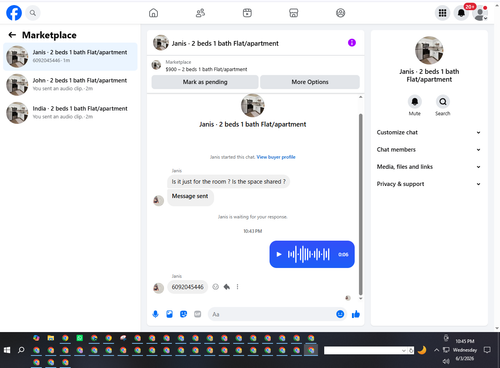Expand Media, files and links section
This screenshot has width=500, height=368.
[x=429, y=167]
